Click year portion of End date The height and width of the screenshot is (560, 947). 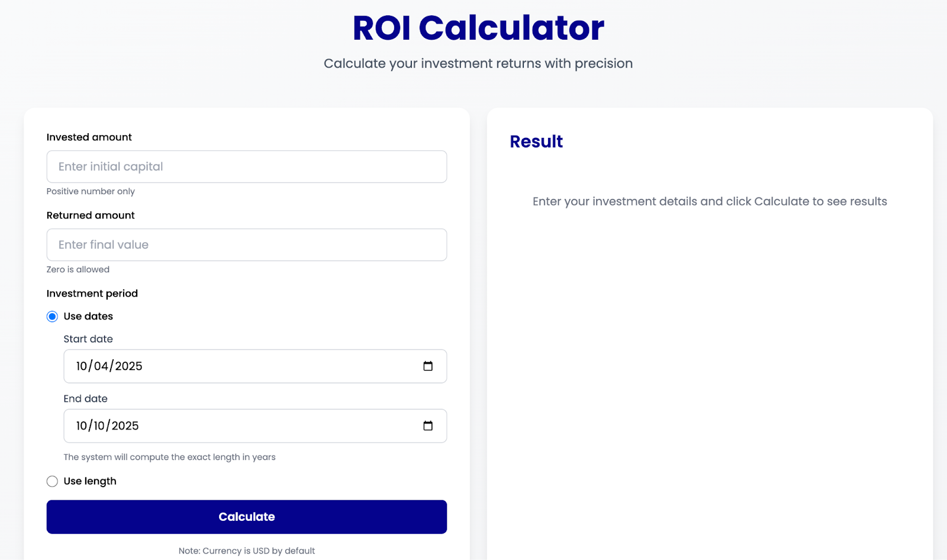pyautogui.click(x=125, y=426)
